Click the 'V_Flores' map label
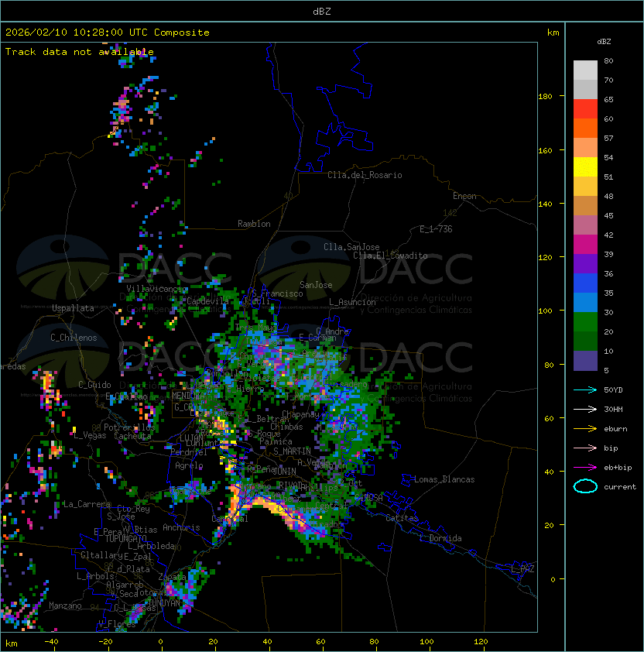 [117, 624]
